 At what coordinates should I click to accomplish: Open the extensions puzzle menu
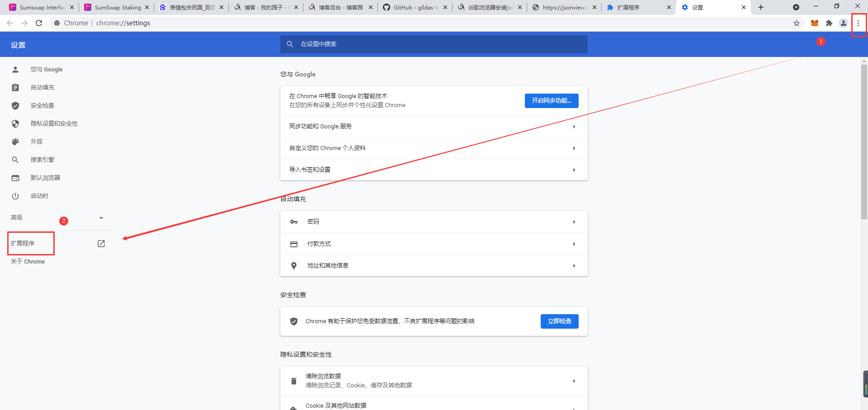pos(829,23)
